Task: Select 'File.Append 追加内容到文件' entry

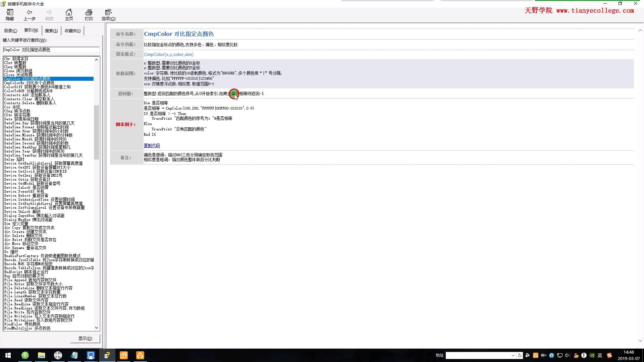Action: pos(30,280)
